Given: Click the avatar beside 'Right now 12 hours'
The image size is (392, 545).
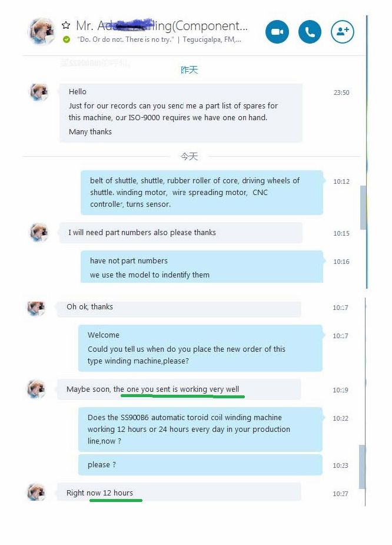Looking at the screenshot, I should pyautogui.click(x=36, y=492).
